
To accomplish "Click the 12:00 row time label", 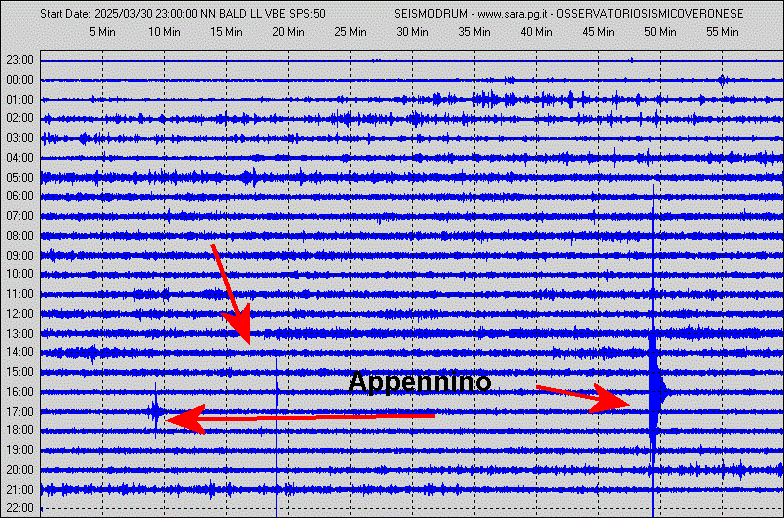I will tap(20, 314).
